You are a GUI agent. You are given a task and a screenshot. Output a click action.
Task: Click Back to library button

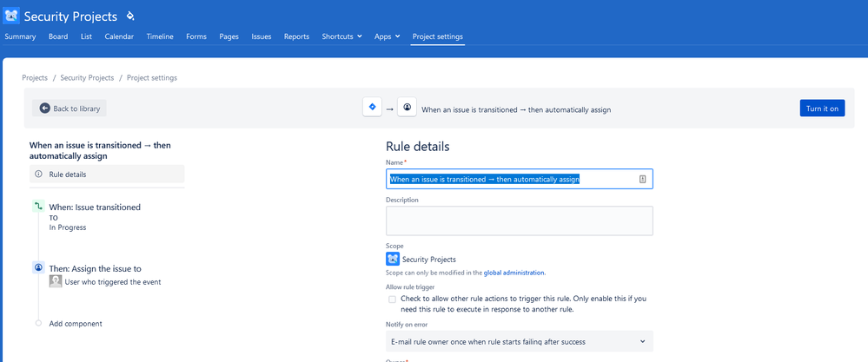pyautogui.click(x=70, y=109)
